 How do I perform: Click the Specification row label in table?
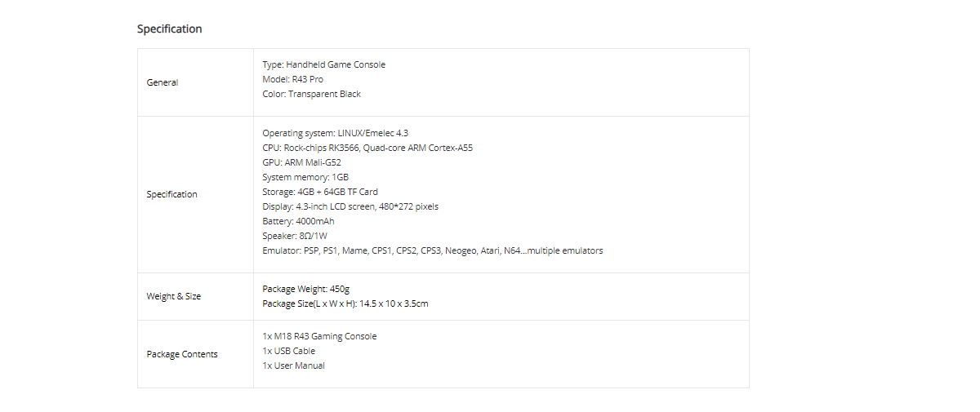[171, 194]
